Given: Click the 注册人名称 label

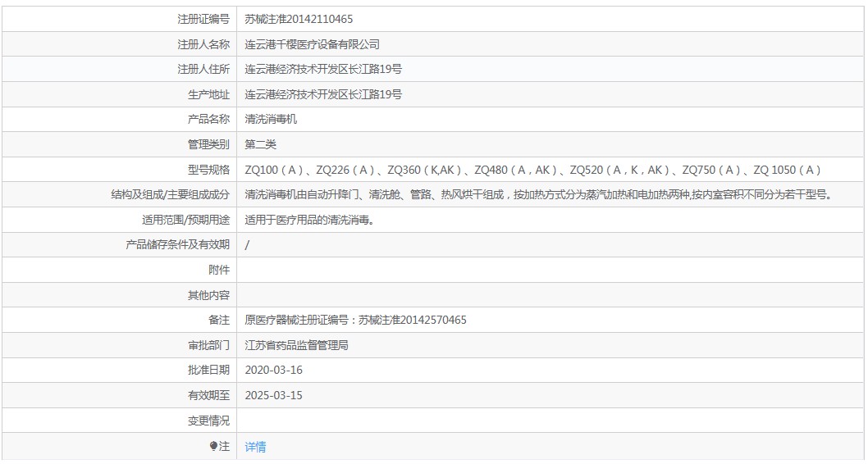Looking at the screenshot, I should pyautogui.click(x=203, y=44).
